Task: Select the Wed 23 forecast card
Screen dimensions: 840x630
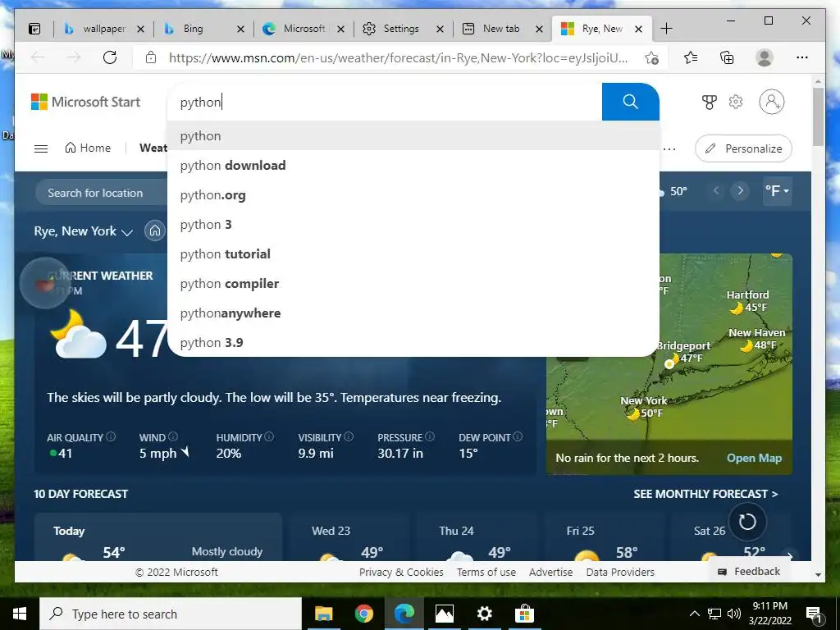Action: coord(351,537)
